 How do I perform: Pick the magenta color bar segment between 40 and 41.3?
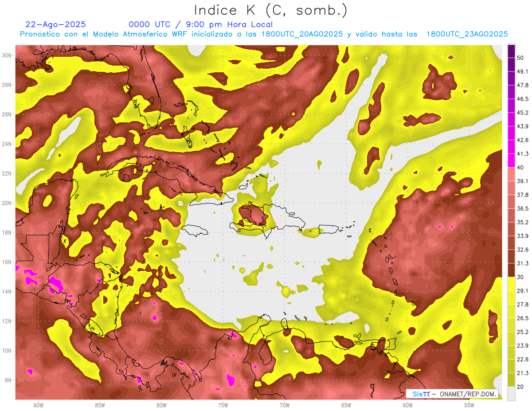tap(511, 160)
